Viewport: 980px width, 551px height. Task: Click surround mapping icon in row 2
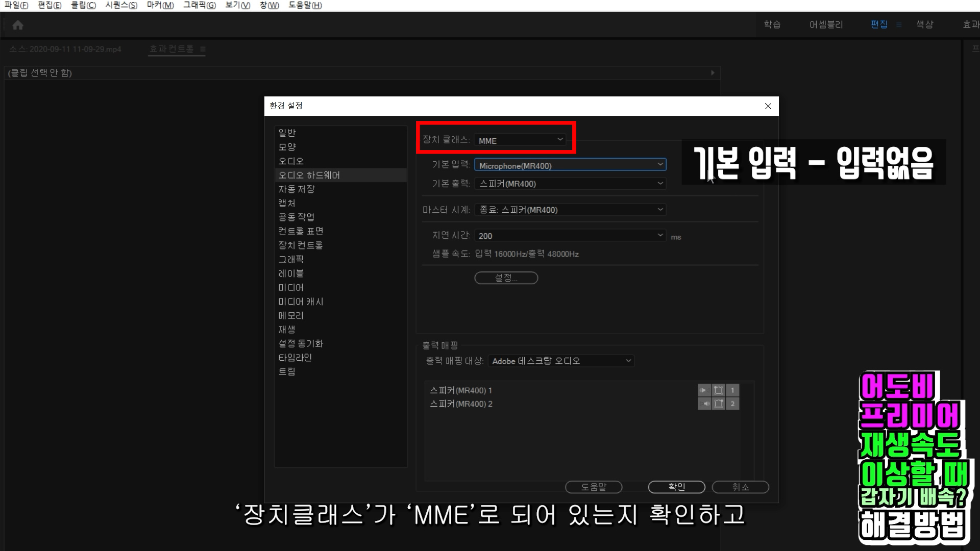[x=718, y=404]
